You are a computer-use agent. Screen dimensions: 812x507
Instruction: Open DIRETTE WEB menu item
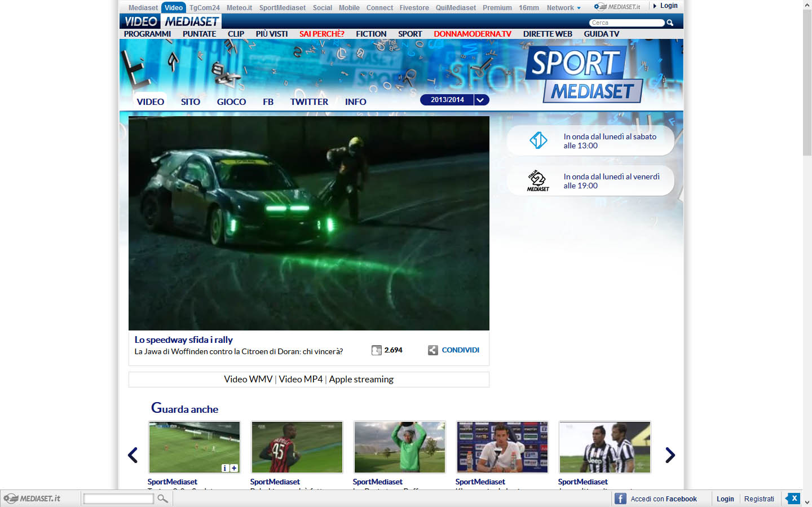(548, 34)
